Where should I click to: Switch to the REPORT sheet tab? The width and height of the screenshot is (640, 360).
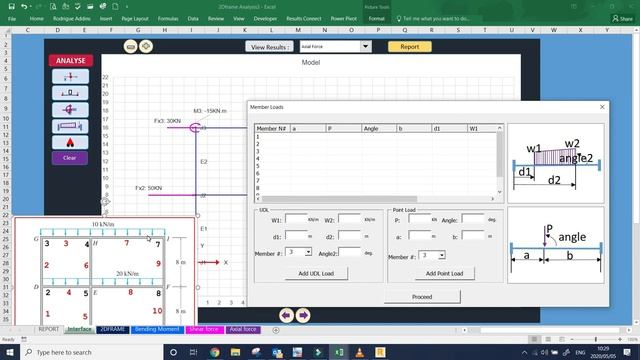(49, 329)
